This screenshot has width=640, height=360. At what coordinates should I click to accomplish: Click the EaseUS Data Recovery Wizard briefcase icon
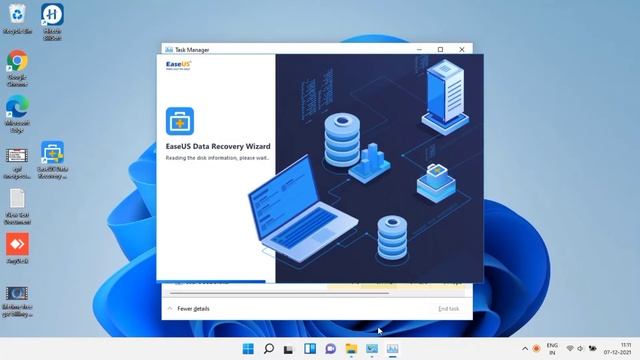tap(180, 121)
